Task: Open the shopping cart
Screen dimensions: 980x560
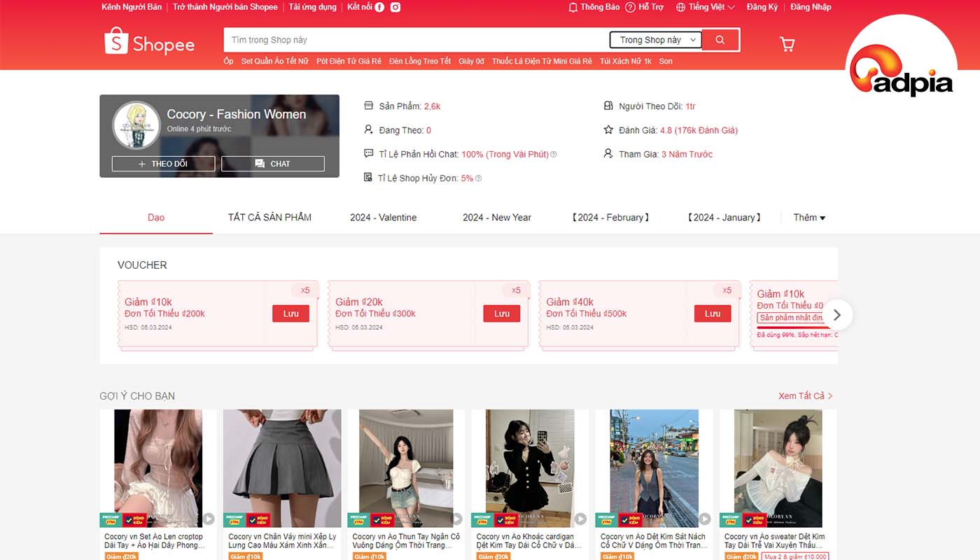Action: pyautogui.click(x=787, y=44)
